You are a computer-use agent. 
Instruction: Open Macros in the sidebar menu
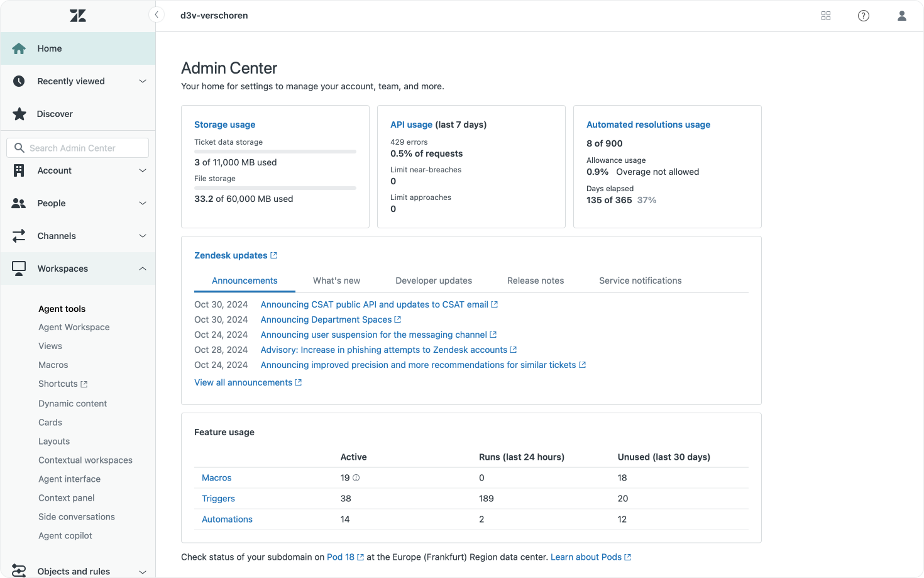(53, 365)
